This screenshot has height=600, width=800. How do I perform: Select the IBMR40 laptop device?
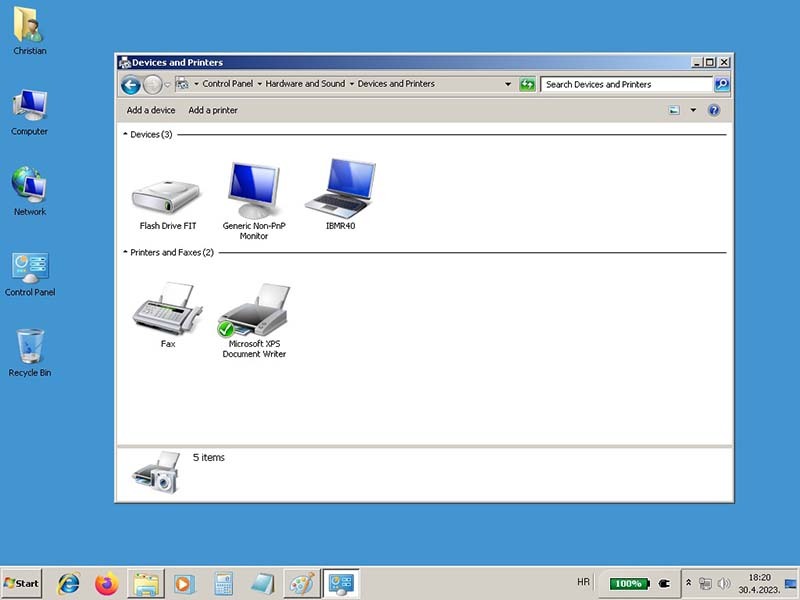340,190
